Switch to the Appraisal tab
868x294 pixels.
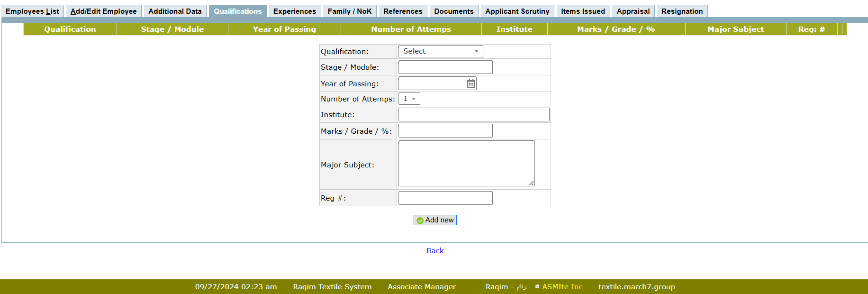tap(633, 11)
